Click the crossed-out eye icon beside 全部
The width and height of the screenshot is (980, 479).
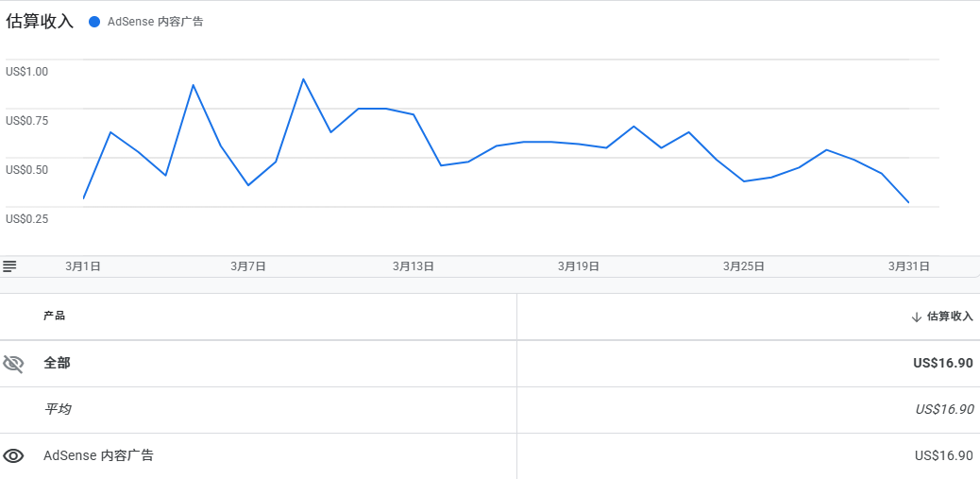point(13,364)
